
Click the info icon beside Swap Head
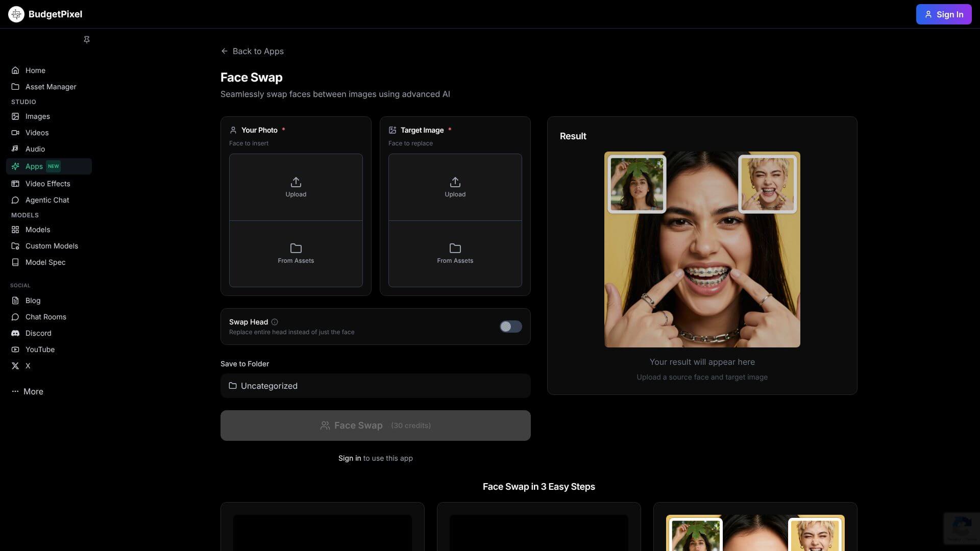(274, 322)
